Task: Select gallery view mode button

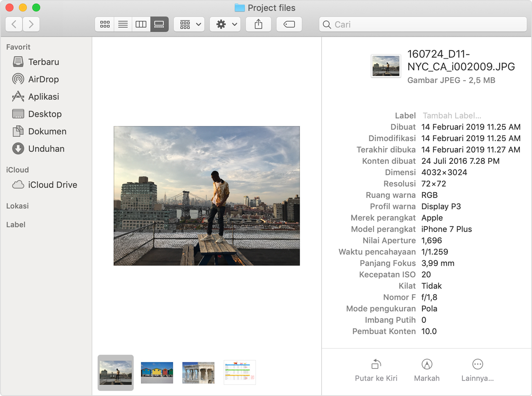Action: [159, 25]
